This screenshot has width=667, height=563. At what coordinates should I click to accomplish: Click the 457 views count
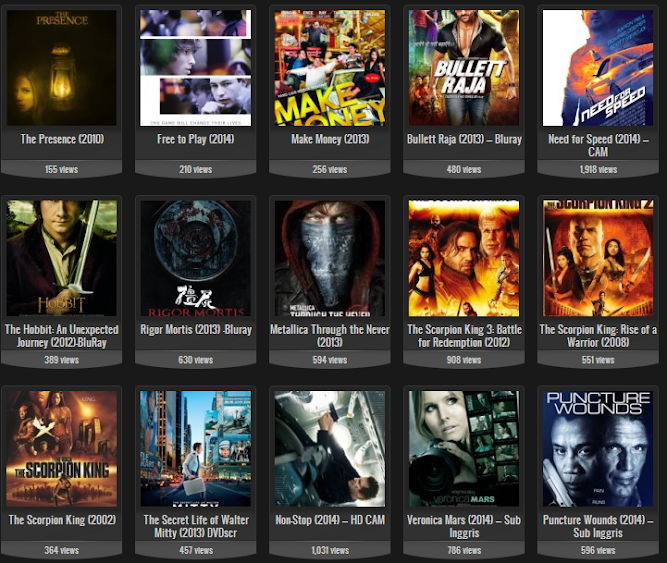point(196,550)
